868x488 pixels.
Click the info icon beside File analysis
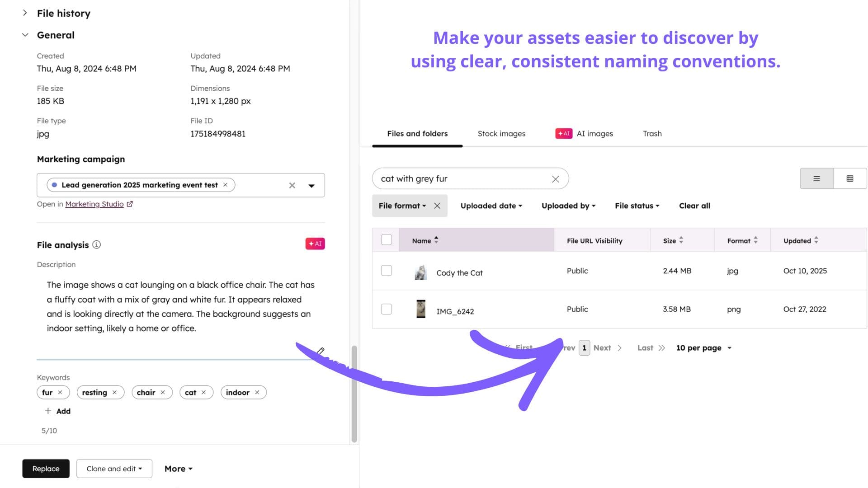pyautogui.click(x=96, y=245)
